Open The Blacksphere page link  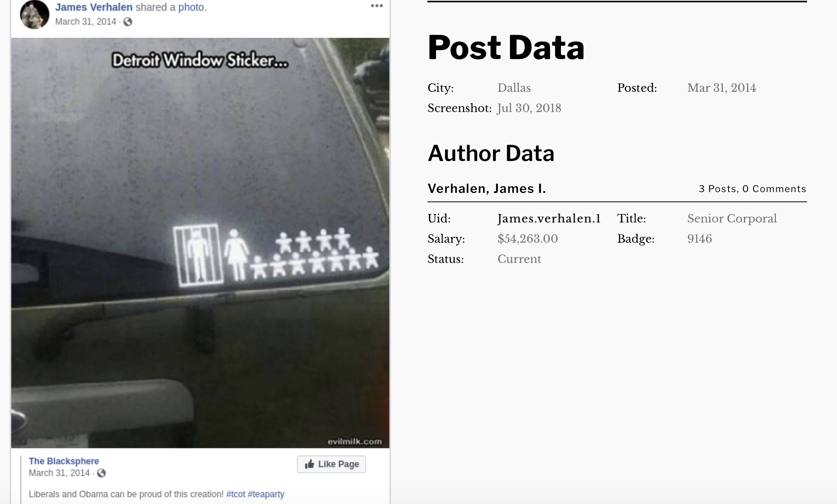(64, 461)
